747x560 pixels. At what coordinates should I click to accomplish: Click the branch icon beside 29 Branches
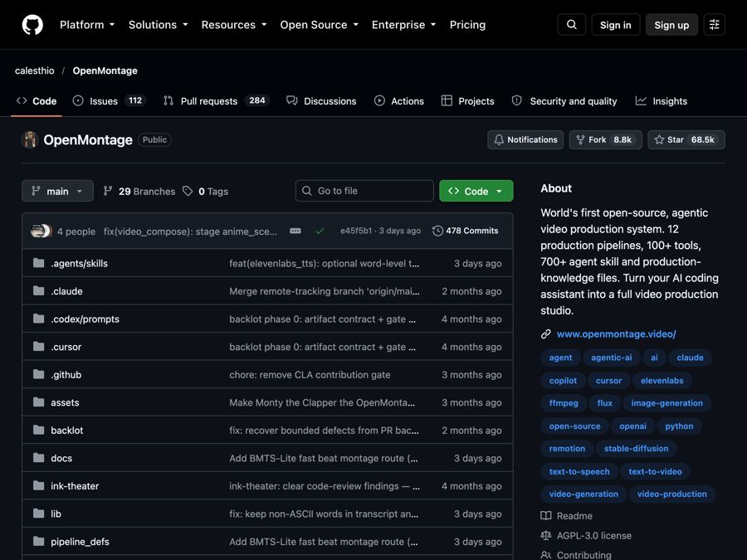point(108,191)
